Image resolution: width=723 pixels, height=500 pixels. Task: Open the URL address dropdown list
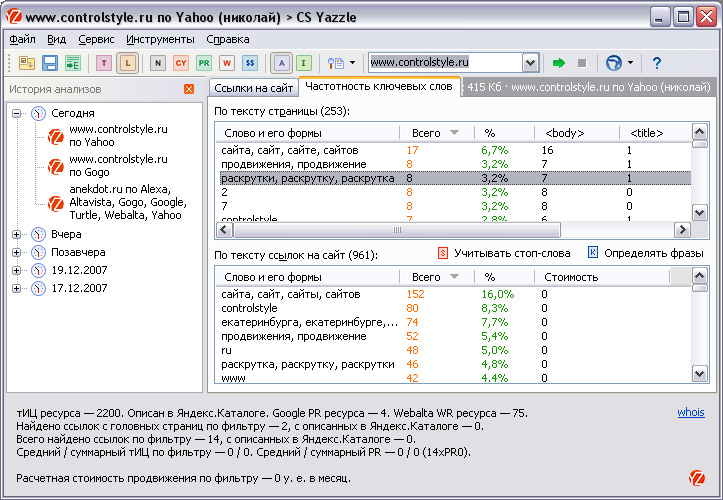coord(530,63)
